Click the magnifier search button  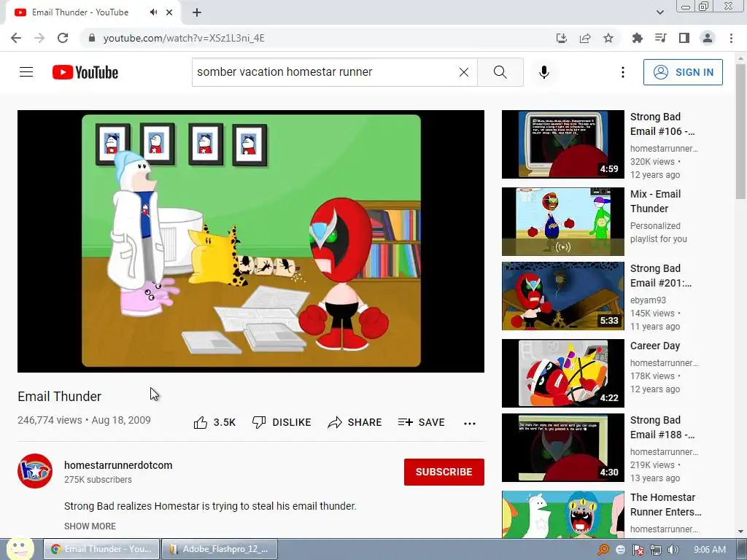tap(500, 72)
